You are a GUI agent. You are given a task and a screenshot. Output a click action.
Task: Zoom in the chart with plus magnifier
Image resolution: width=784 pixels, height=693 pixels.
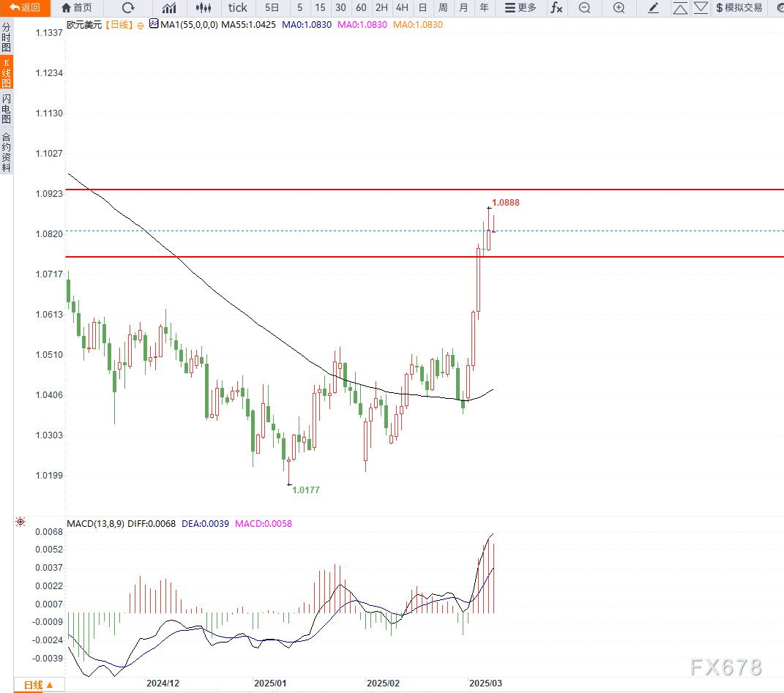tap(619, 7)
